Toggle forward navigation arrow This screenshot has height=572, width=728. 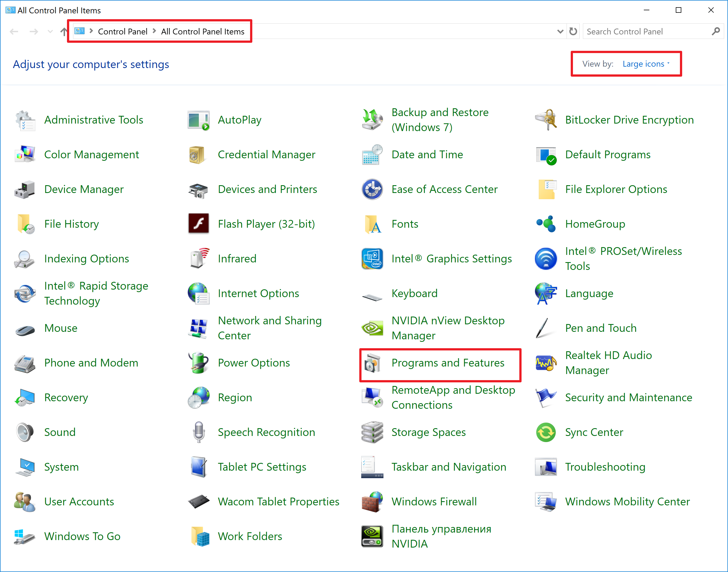33,31
